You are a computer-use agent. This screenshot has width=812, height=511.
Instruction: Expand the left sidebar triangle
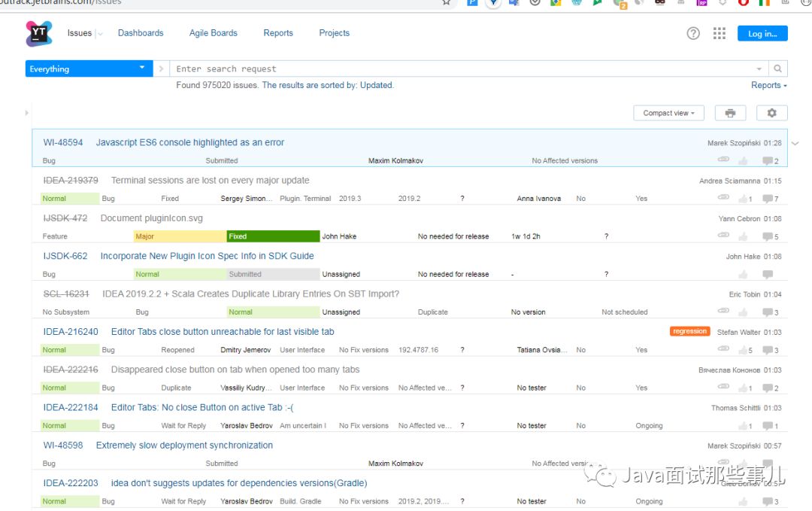tap(26, 112)
